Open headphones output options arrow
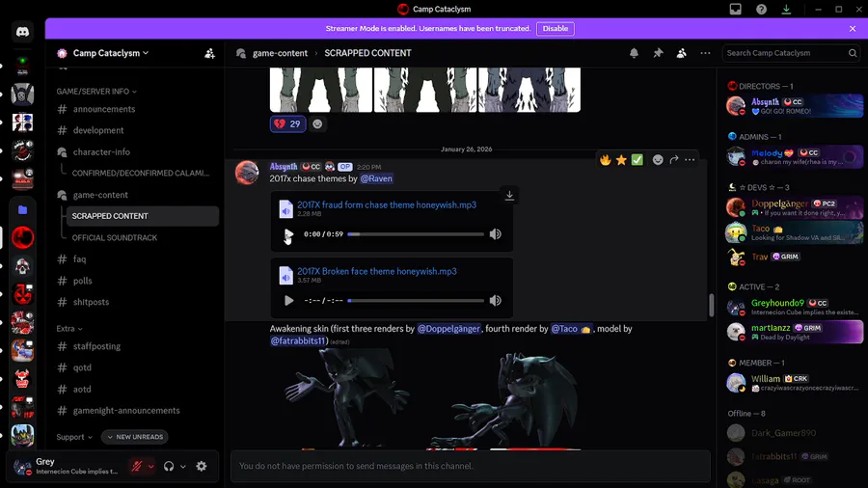Viewport: 868px width, 488px height. pos(183,467)
